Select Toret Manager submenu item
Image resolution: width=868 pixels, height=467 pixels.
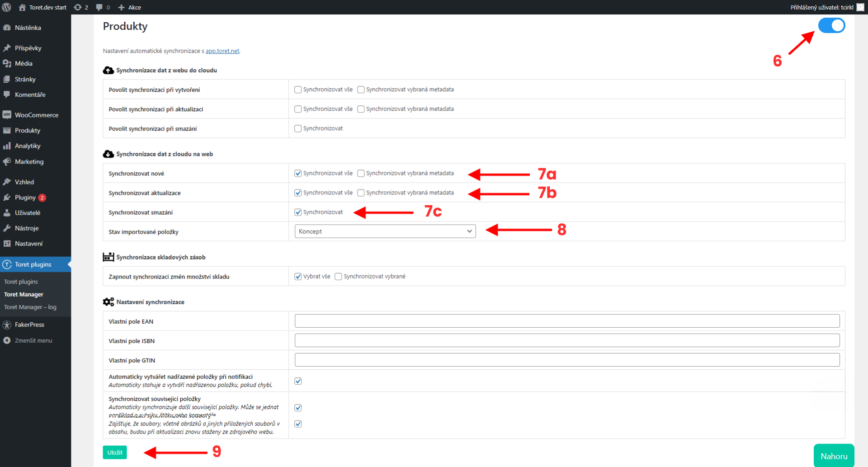pyautogui.click(x=24, y=294)
